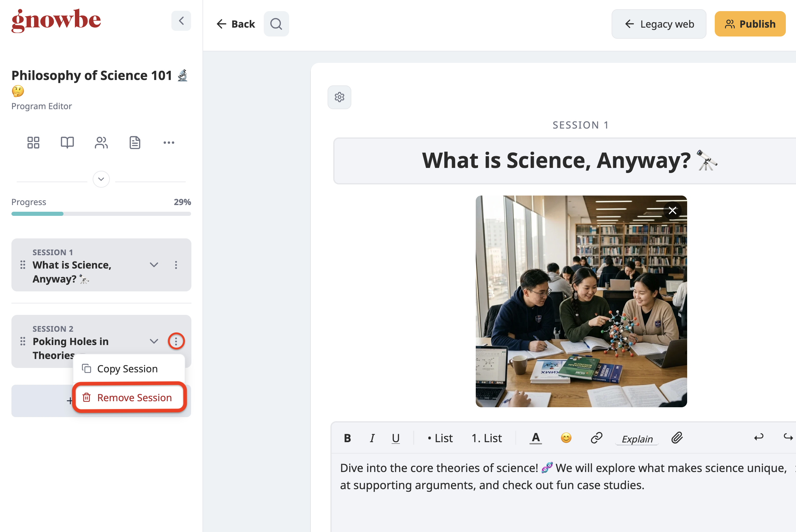Open session settings gear
Viewport: 796px width, 532px height.
[x=339, y=97]
